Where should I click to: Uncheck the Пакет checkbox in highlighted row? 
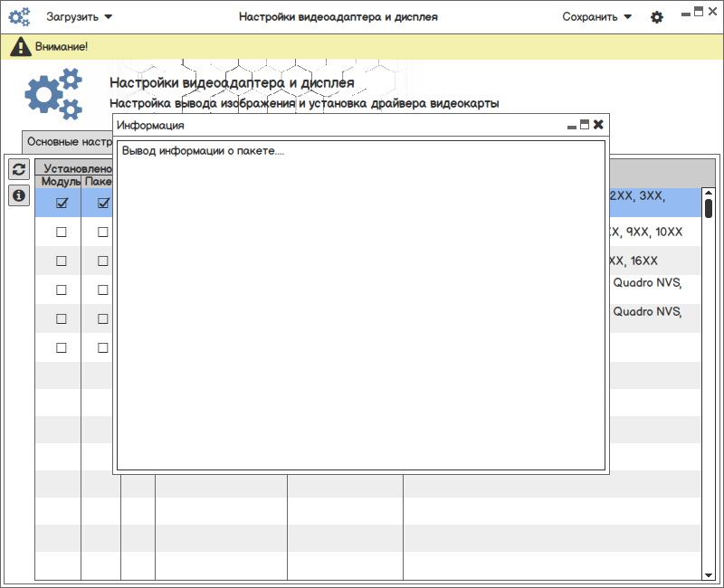tap(103, 203)
